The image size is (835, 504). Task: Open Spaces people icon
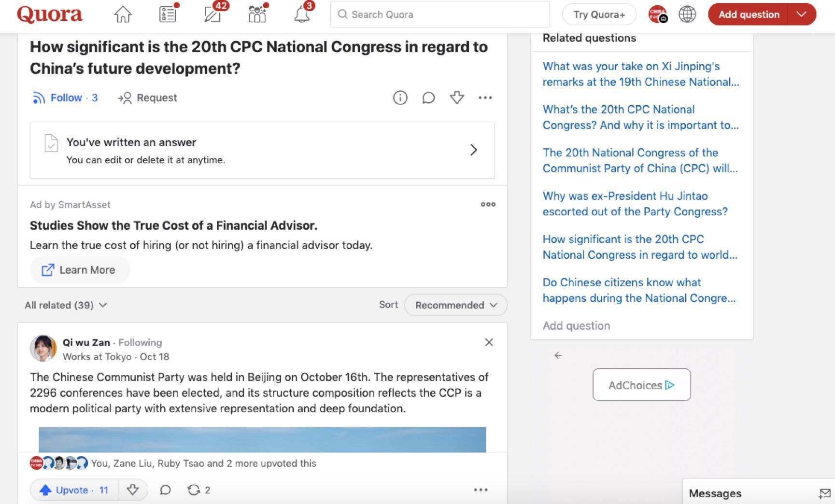click(x=257, y=14)
